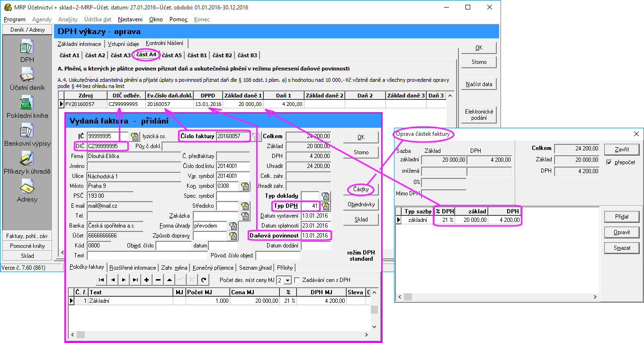Viewport: 644px width, 343px height.
Task: Click lookup icon beside Typ DPH
Action: (325, 206)
